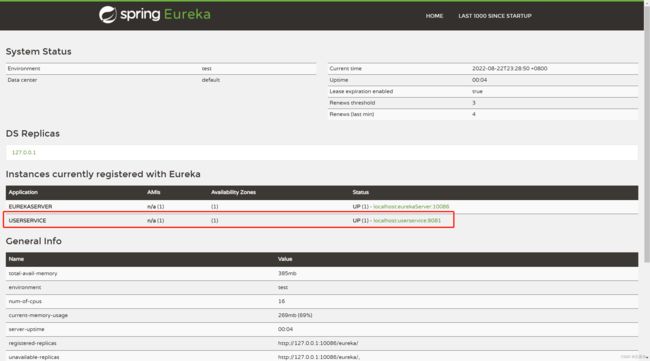Select the server-uptime row name
The image size is (650, 361).
click(26, 329)
